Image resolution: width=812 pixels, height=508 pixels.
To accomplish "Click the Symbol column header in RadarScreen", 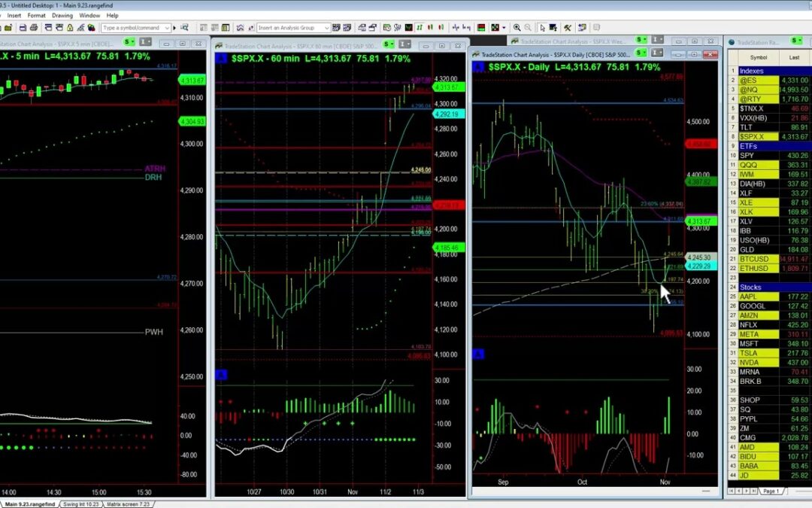I will (758, 57).
